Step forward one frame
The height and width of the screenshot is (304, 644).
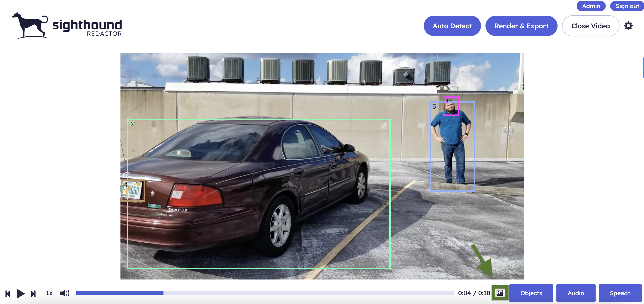(33, 293)
